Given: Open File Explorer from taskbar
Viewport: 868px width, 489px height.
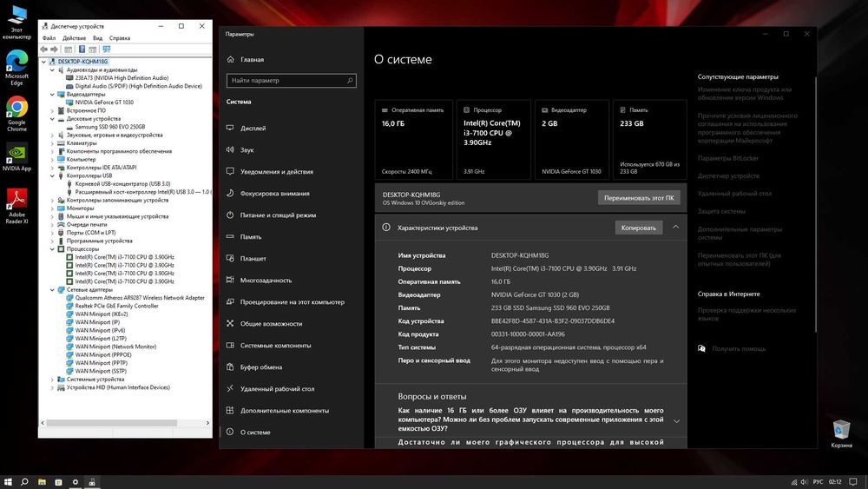Looking at the screenshot, I should pos(42,482).
